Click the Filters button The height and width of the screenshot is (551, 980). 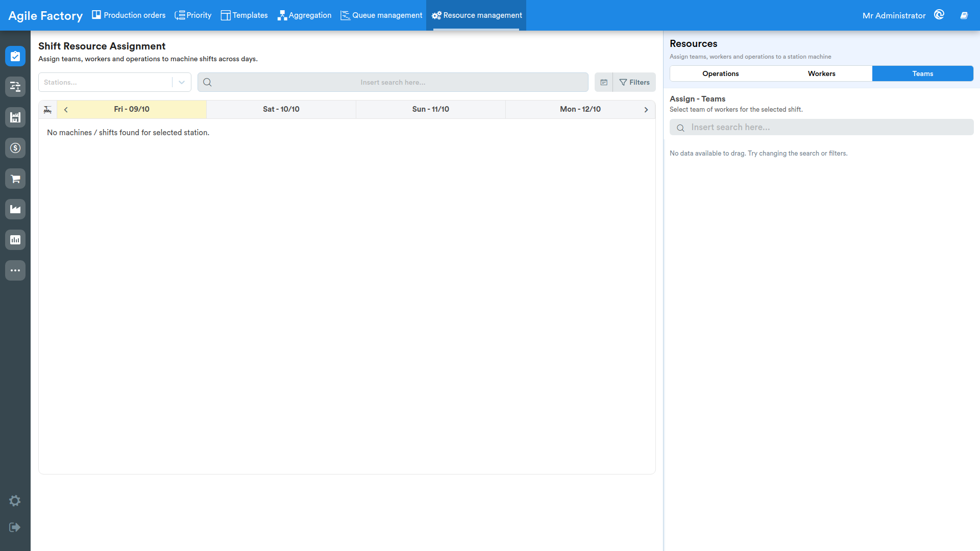click(x=634, y=82)
